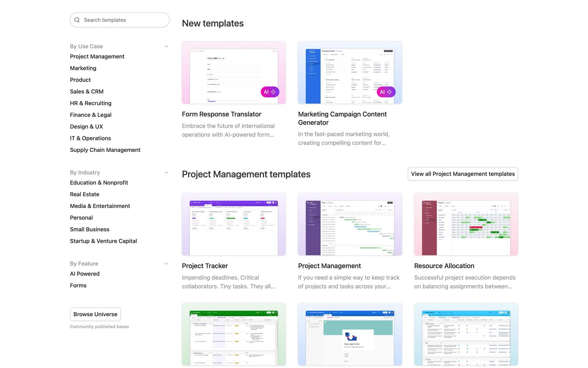Click View all Project Management templates
This screenshot has height=368, width=588.
[x=462, y=174]
